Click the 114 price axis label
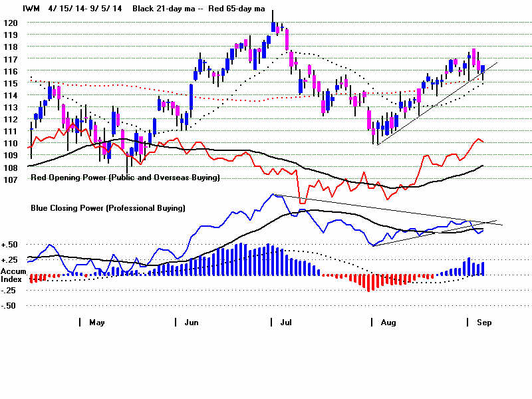Image resolution: width=532 pixels, height=399 pixels. click(x=10, y=95)
